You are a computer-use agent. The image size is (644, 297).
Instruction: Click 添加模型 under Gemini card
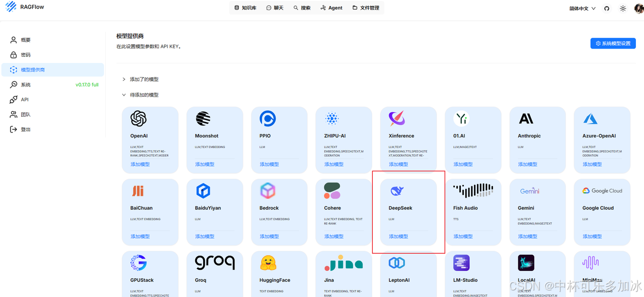(x=527, y=236)
